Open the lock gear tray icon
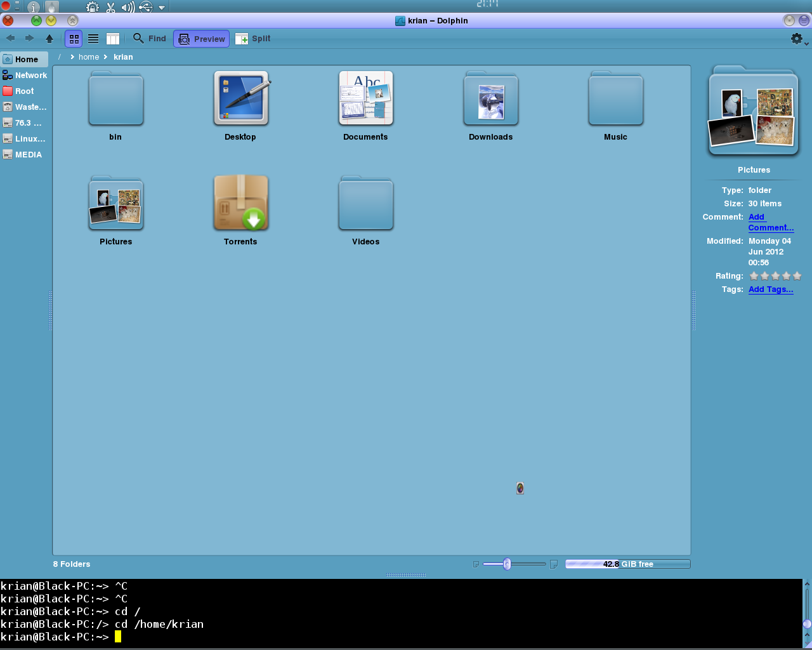The height and width of the screenshot is (650, 812). pos(93,7)
